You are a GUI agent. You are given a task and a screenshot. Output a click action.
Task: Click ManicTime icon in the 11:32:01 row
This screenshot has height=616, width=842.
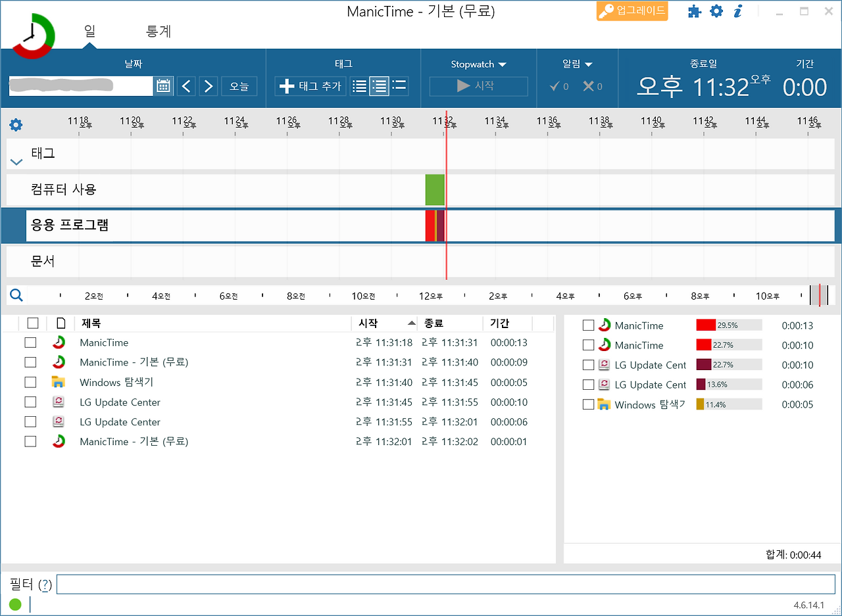[x=59, y=441]
